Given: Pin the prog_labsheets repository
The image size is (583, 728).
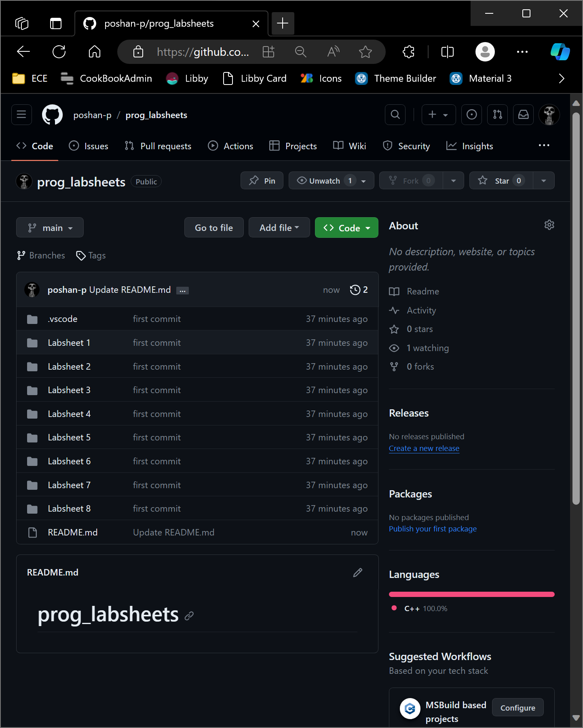Looking at the screenshot, I should (262, 180).
